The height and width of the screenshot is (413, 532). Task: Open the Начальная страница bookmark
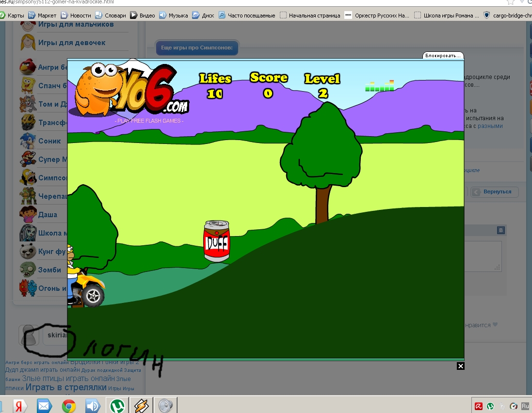pos(310,16)
